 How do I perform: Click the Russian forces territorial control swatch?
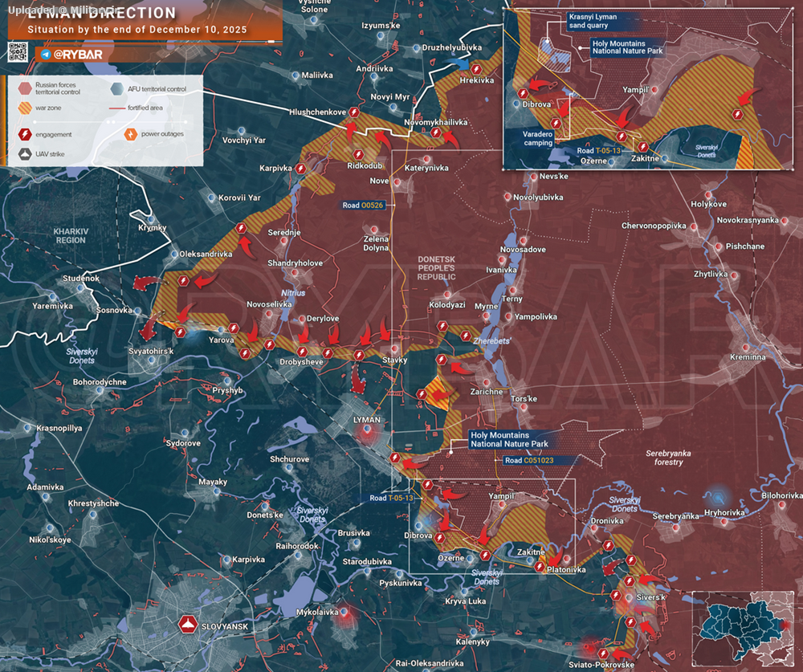coord(26,88)
